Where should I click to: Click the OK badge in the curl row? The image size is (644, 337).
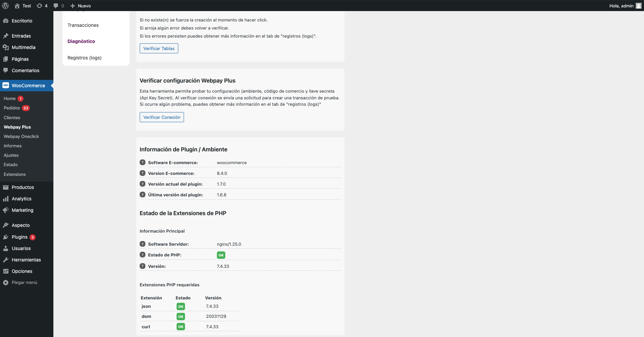click(x=181, y=327)
